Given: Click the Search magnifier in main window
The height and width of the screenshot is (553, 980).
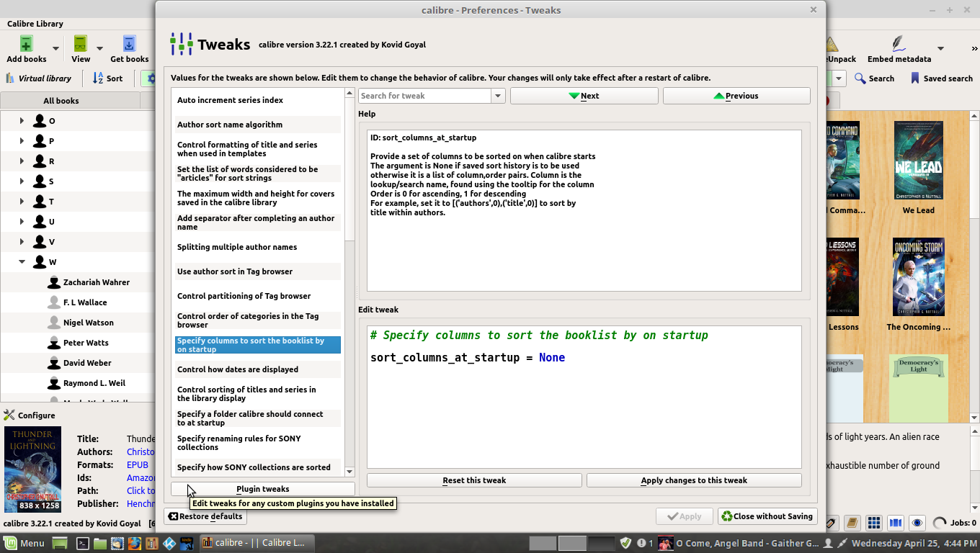Looking at the screenshot, I should (x=860, y=78).
